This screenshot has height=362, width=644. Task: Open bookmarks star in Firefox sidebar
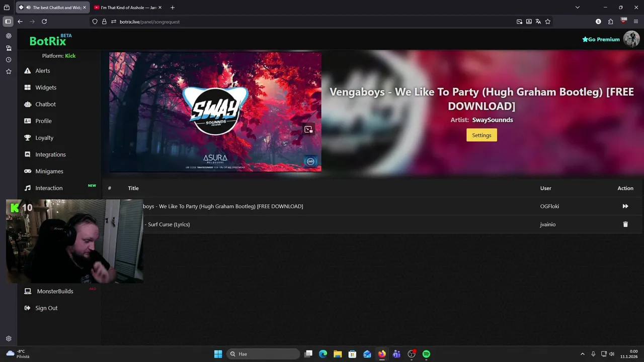tap(9, 72)
